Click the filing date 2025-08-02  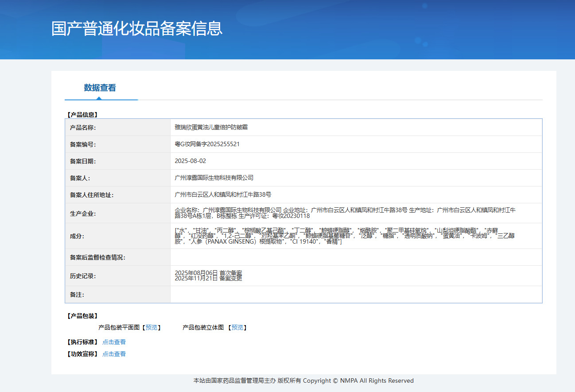click(x=190, y=161)
